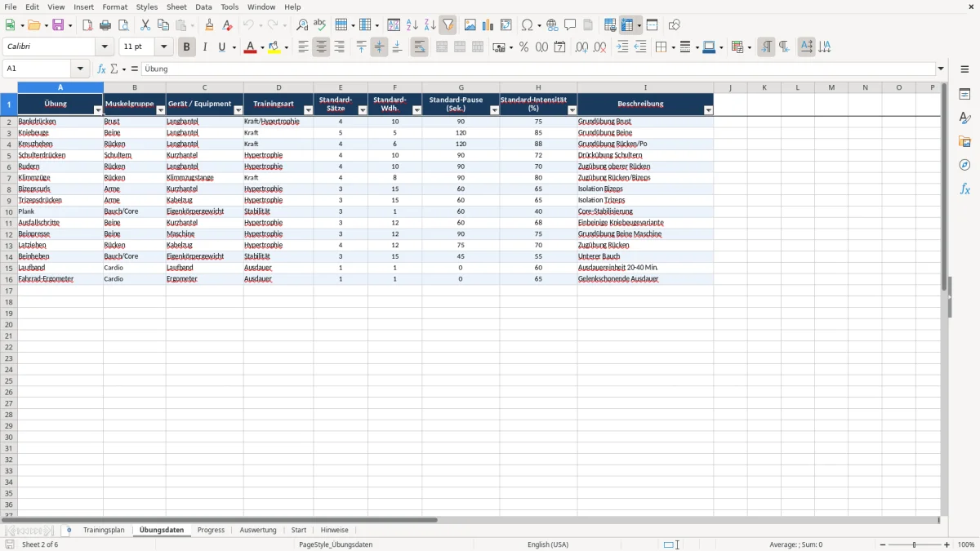980x551 pixels.
Task: Click the Insert Chart icon
Action: point(488,25)
